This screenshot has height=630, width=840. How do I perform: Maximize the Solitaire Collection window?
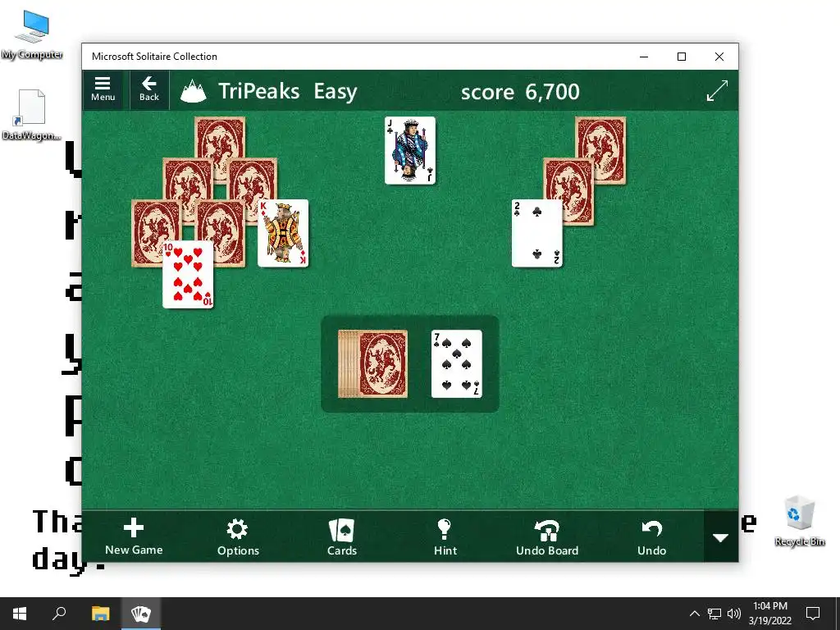coord(682,57)
